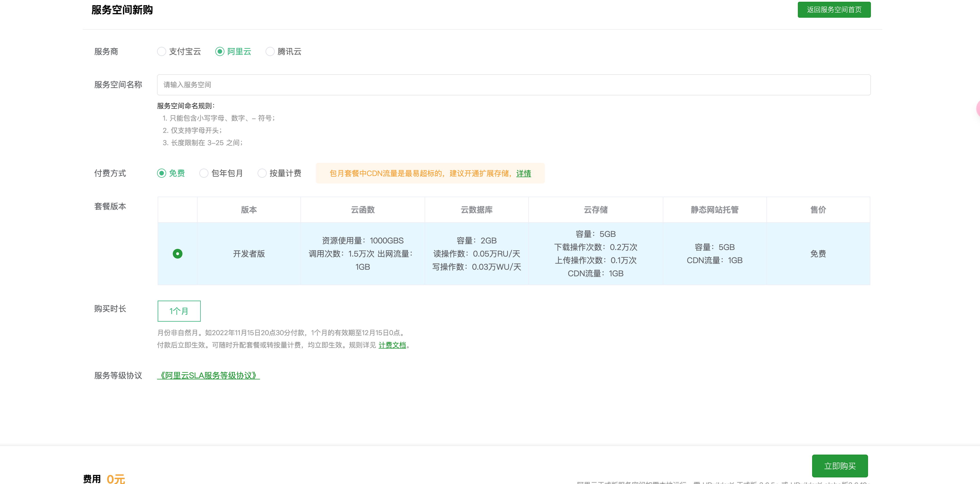Click rule text 仅支持字母开头

pos(196,130)
